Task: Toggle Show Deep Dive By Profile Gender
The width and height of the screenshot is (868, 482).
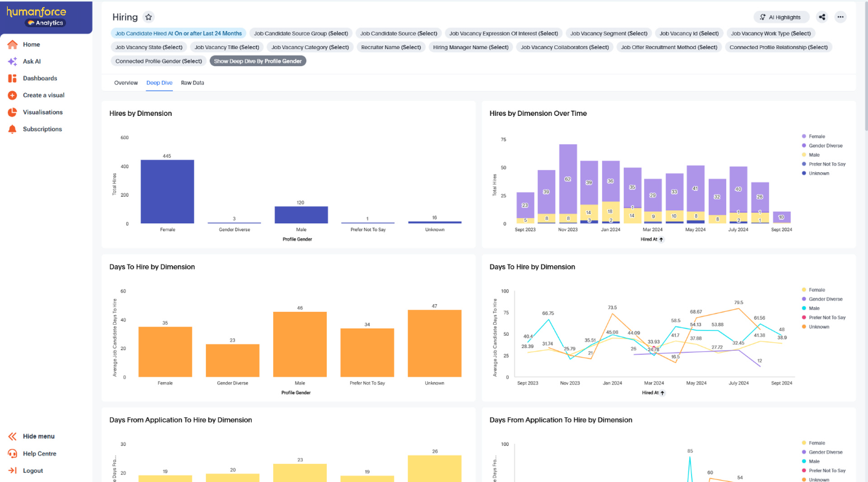Action: click(258, 60)
